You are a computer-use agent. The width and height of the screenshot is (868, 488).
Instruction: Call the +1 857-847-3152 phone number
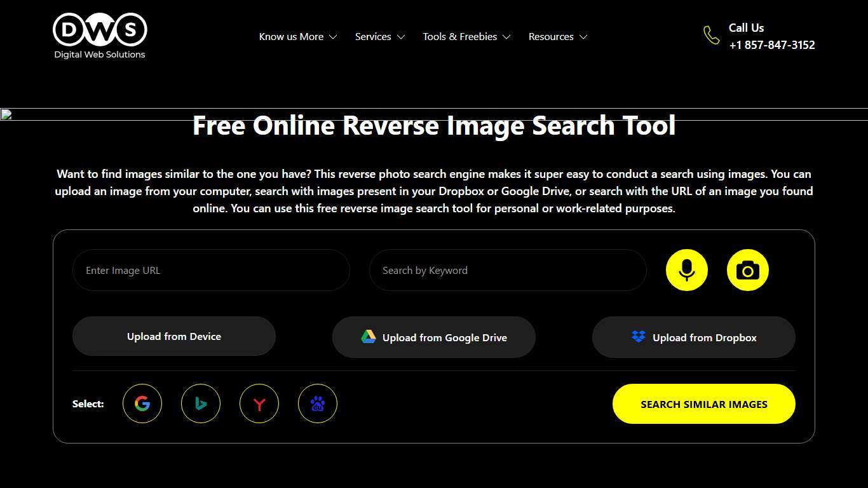[772, 45]
